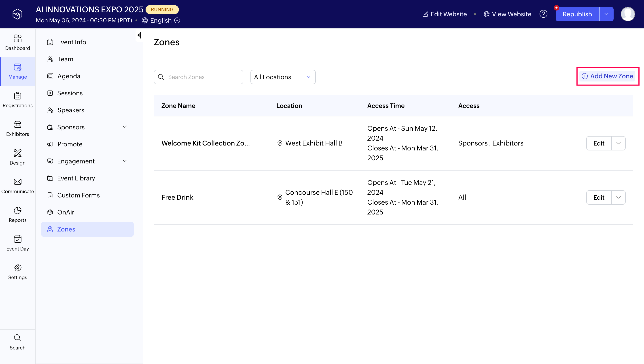The height and width of the screenshot is (364, 644).
Task: Open Republish dropdown arrow
Action: [606, 14]
